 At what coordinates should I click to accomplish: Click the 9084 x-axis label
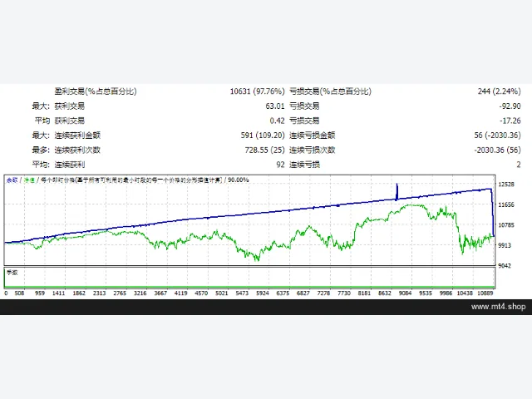tap(405, 293)
